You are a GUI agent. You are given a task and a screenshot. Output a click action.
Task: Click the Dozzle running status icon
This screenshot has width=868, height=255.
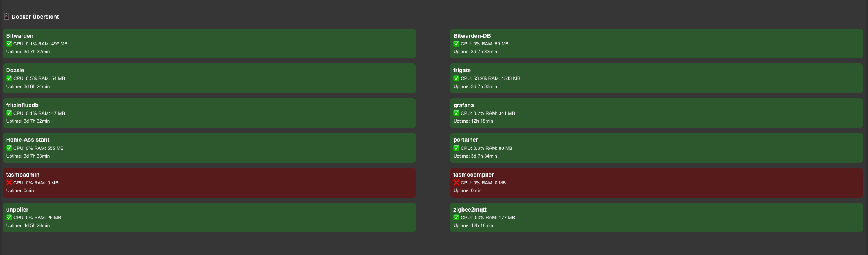[x=9, y=78]
